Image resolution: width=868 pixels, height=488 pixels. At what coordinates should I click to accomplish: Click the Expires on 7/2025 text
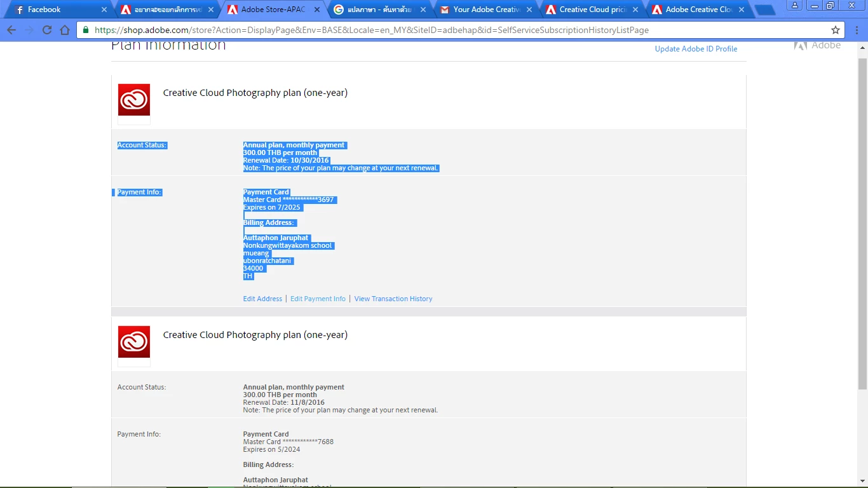[x=272, y=207]
